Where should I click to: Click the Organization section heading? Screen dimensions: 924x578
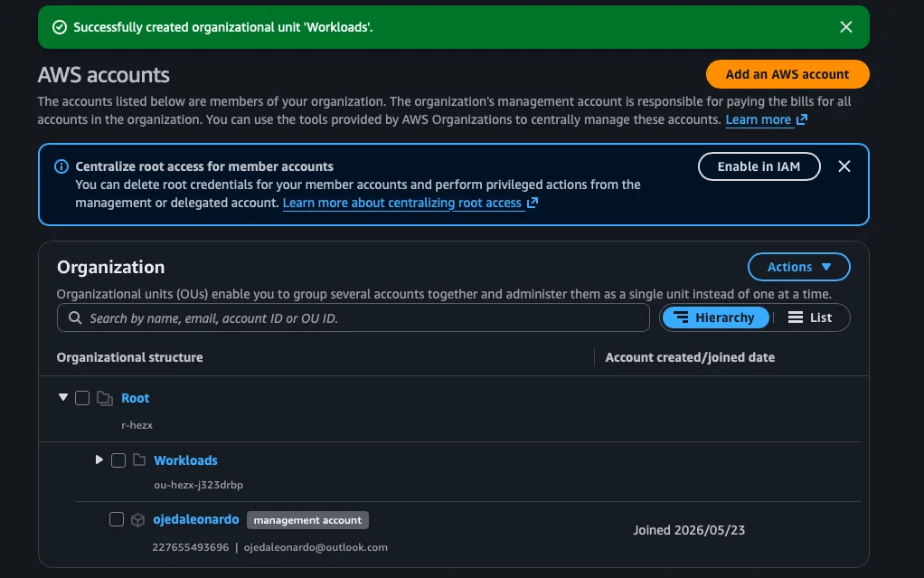[x=111, y=267]
